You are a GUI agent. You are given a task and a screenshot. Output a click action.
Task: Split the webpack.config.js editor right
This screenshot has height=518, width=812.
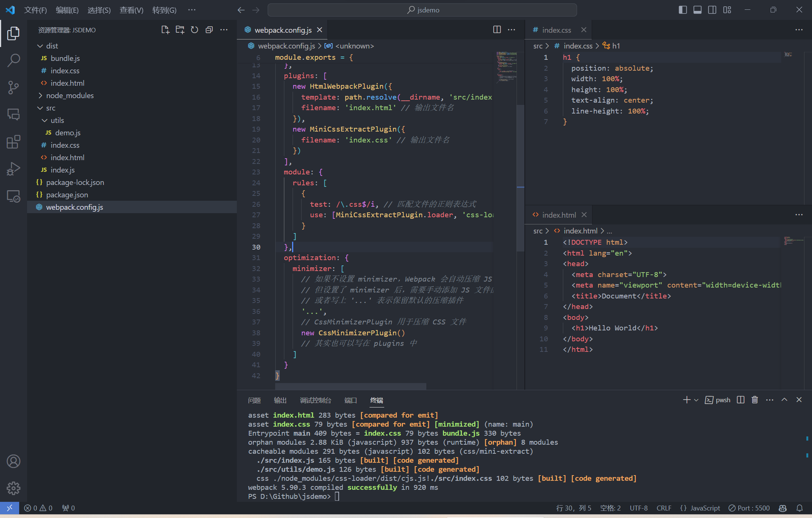point(497,30)
